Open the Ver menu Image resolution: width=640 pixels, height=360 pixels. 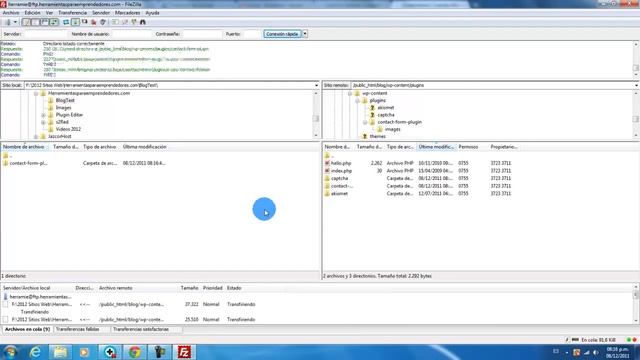49,13
